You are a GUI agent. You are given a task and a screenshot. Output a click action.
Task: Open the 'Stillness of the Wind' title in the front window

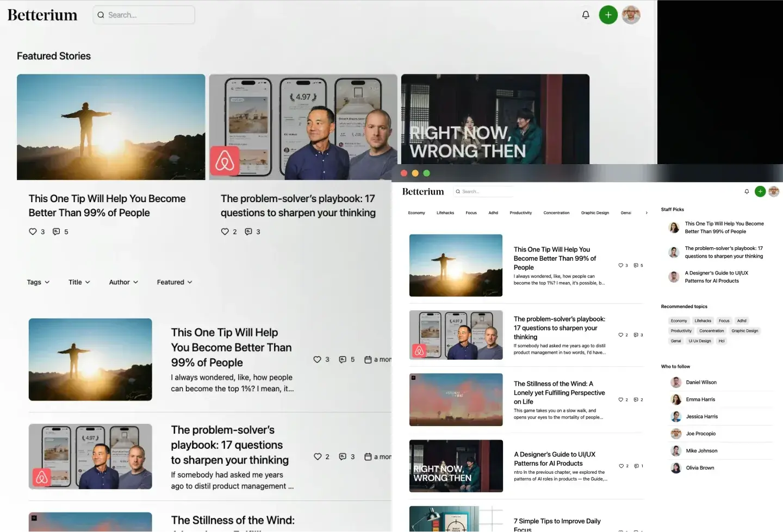pos(560,392)
